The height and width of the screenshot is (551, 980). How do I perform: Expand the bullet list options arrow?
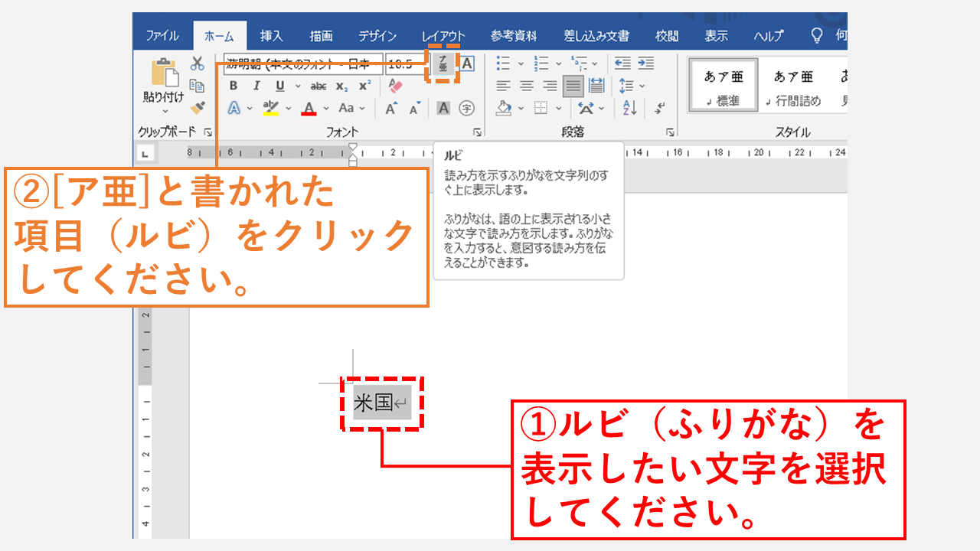pyautogui.click(x=521, y=64)
